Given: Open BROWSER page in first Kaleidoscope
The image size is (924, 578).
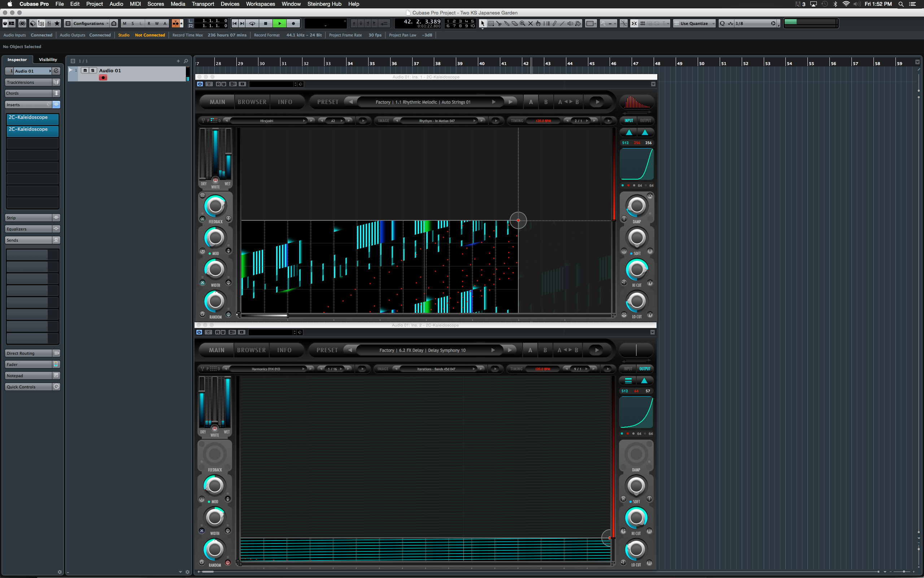Looking at the screenshot, I should coord(252,102).
